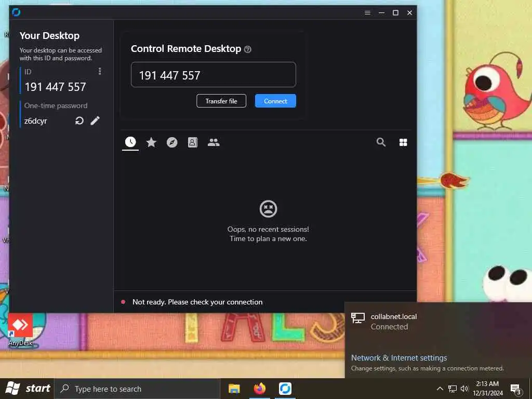Open the taskbar clock and date
The width and height of the screenshot is (532, 399).
tap(487, 389)
